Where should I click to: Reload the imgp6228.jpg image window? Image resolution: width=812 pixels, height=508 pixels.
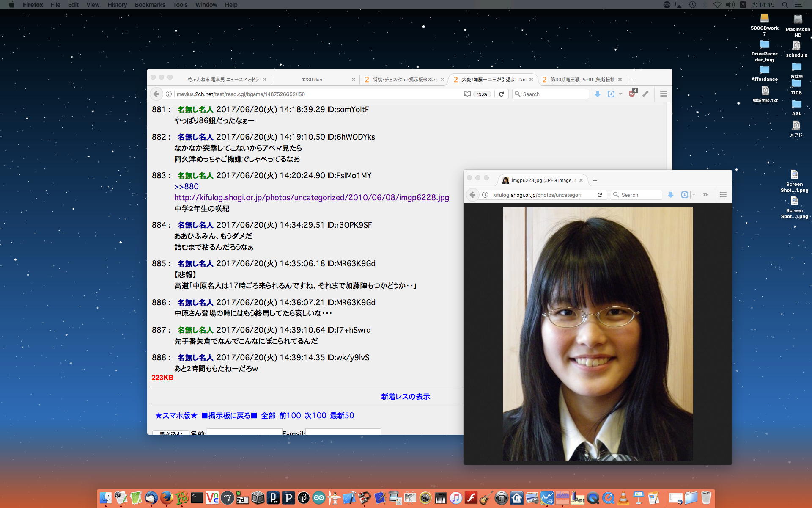(600, 195)
